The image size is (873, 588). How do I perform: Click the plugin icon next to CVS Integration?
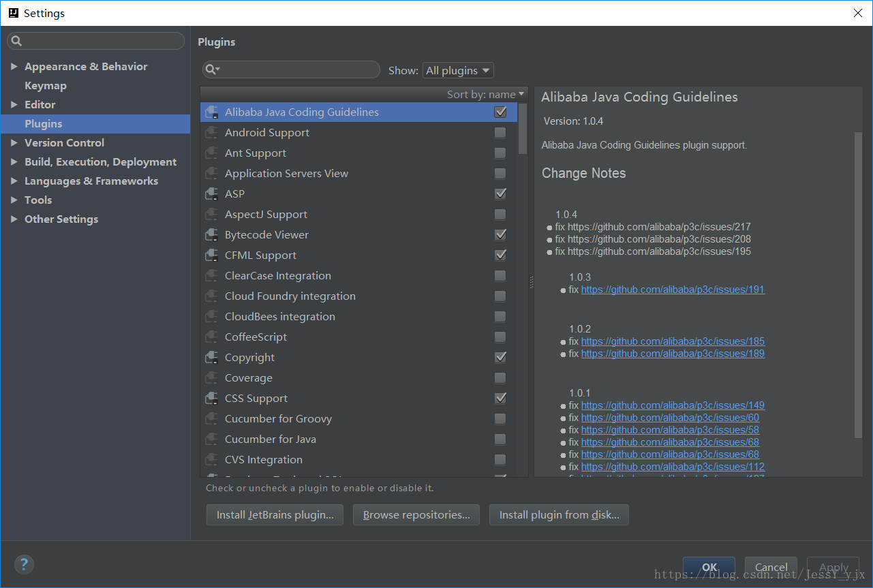(x=212, y=460)
